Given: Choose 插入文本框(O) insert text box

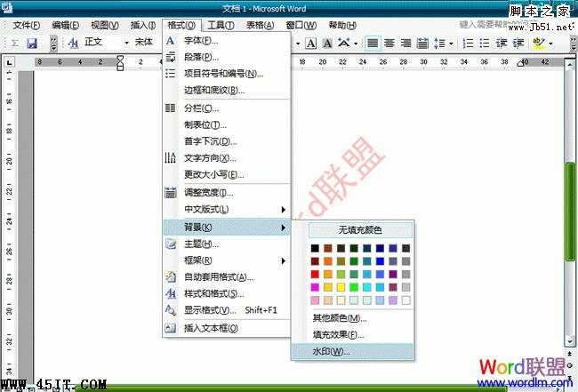Looking at the screenshot, I should [x=227, y=328].
